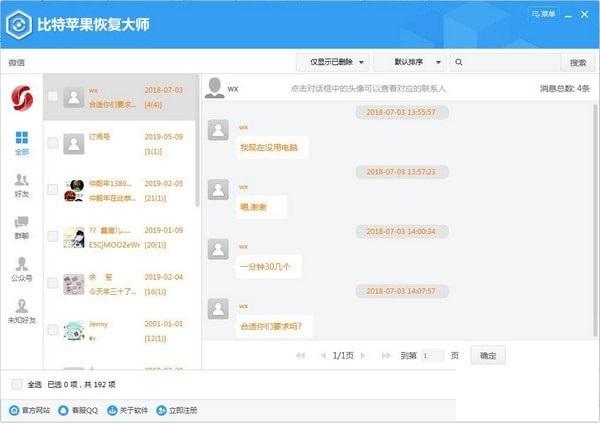The image size is (600, 423).
Task: Click the go-to page number field
Action: [432, 356]
